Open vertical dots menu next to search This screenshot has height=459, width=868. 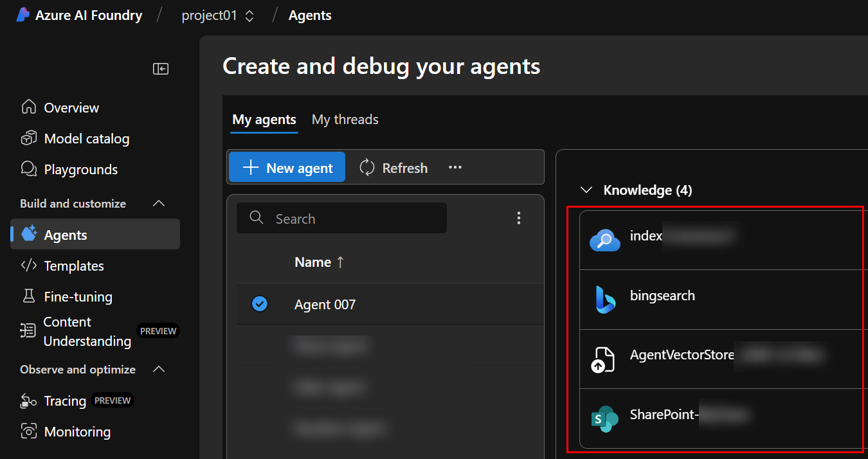coord(519,219)
